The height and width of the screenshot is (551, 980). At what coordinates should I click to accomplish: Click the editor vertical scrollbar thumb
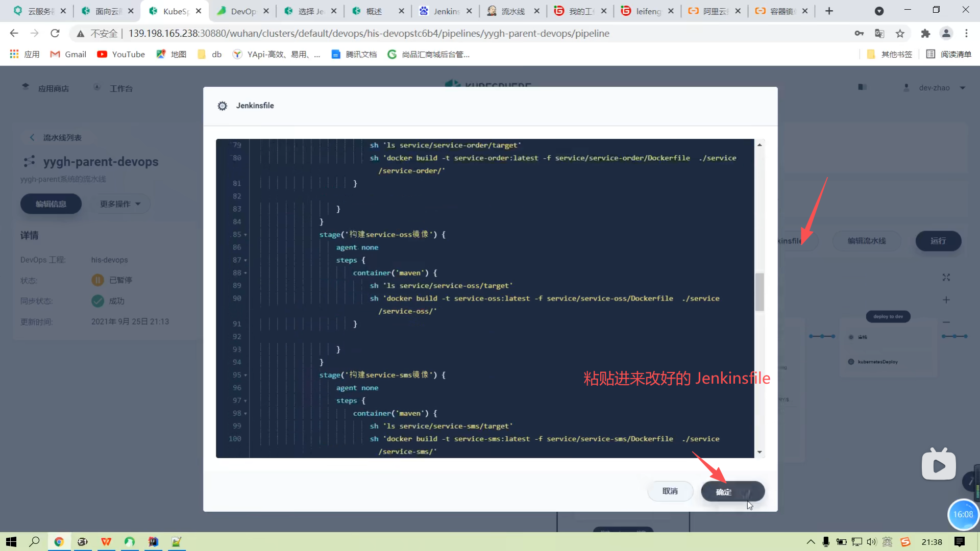[759, 292]
